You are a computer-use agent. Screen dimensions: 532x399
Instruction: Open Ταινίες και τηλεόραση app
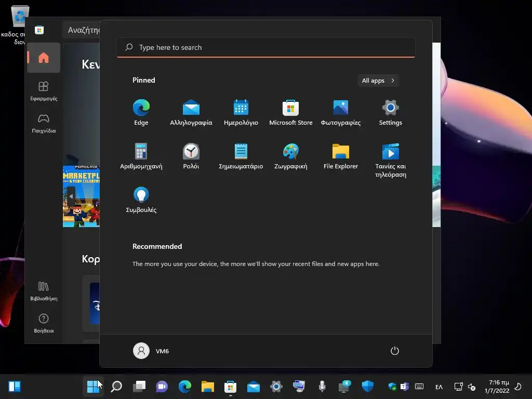391,161
